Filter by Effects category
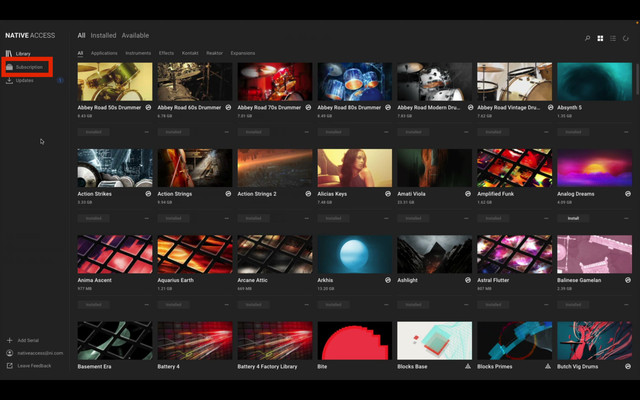 [x=166, y=53]
